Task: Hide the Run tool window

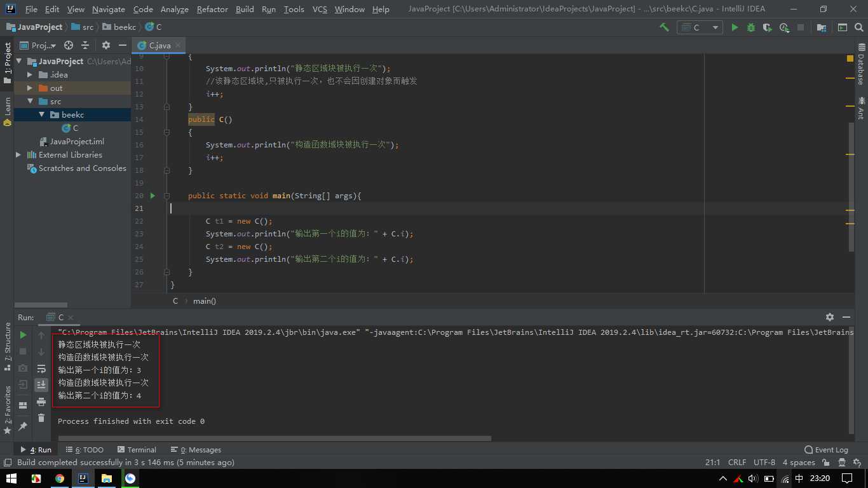Action: pos(846,316)
